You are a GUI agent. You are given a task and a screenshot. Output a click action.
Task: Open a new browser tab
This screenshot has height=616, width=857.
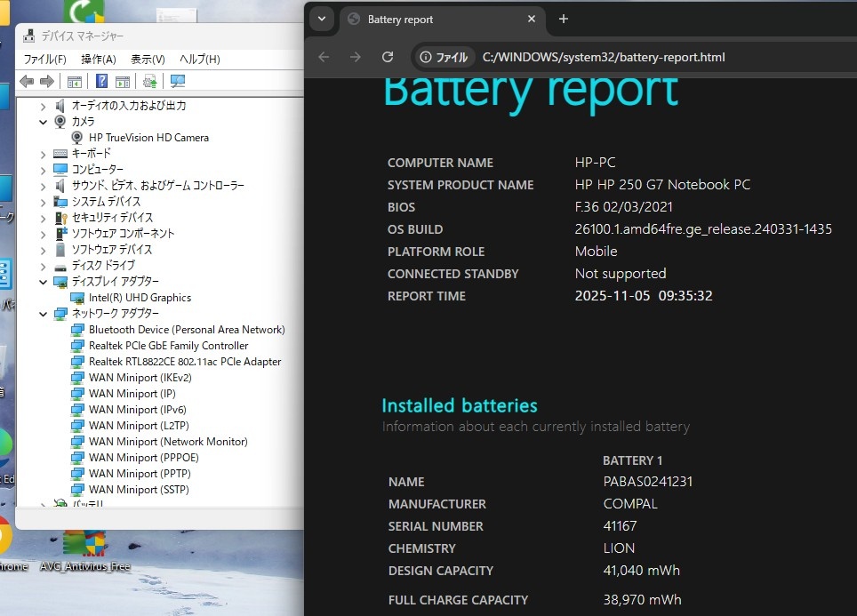click(x=563, y=20)
